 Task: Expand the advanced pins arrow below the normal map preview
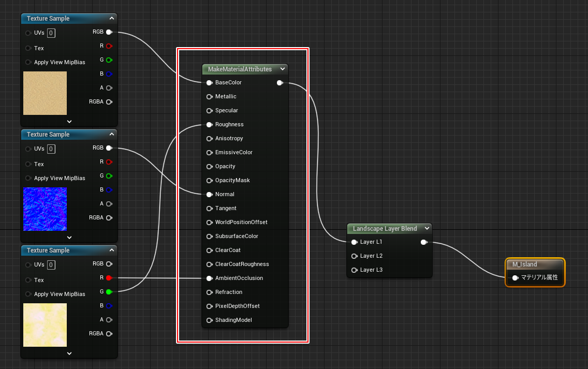point(69,238)
